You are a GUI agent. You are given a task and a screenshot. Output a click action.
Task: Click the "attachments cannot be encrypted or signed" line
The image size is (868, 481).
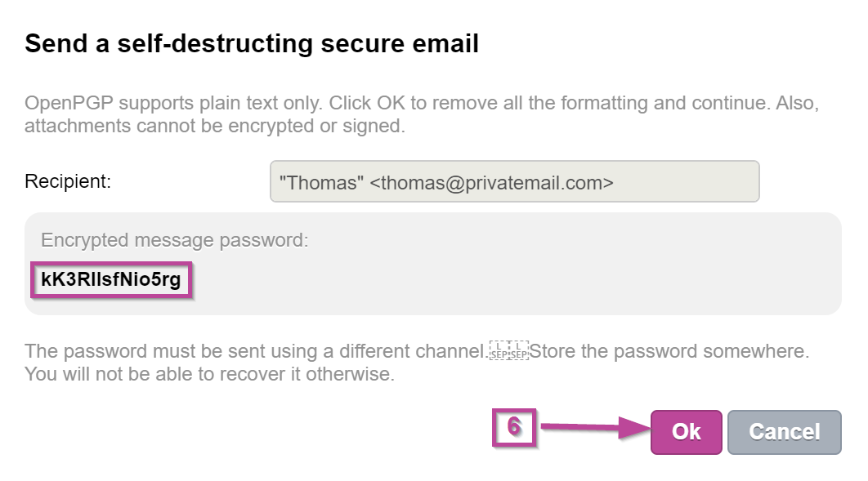(215, 127)
